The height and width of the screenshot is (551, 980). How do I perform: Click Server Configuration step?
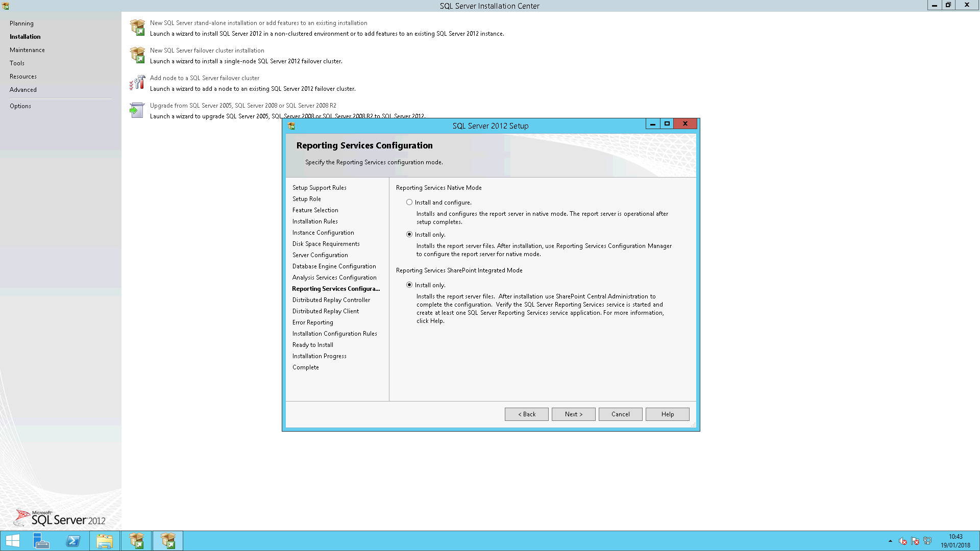pos(320,255)
